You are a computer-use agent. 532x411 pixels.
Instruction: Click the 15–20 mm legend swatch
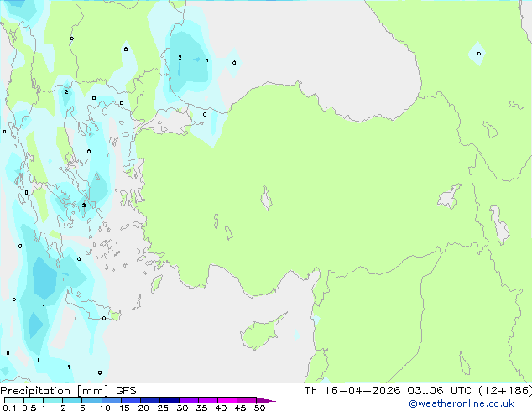tap(131, 400)
